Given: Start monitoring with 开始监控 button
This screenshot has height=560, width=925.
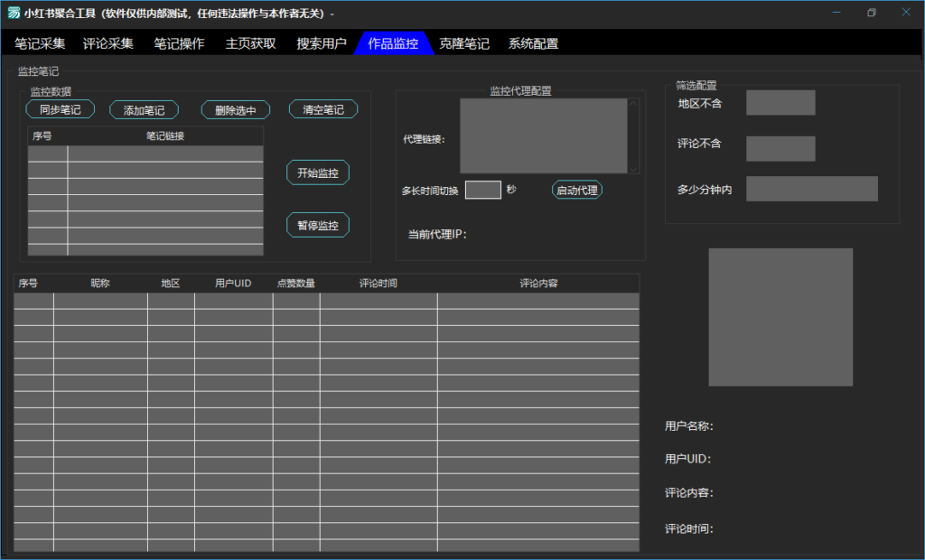Looking at the screenshot, I should [318, 173].
